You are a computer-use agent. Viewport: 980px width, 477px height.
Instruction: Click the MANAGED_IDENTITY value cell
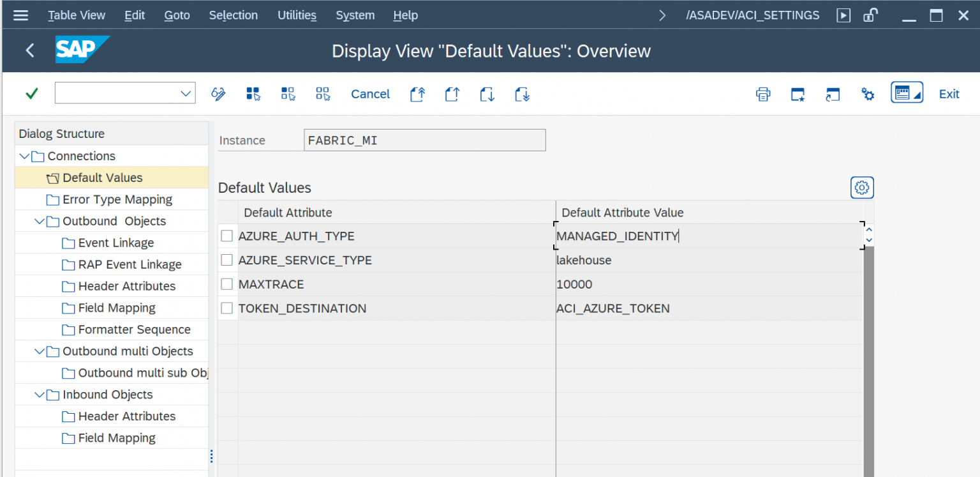coord(709,236)
